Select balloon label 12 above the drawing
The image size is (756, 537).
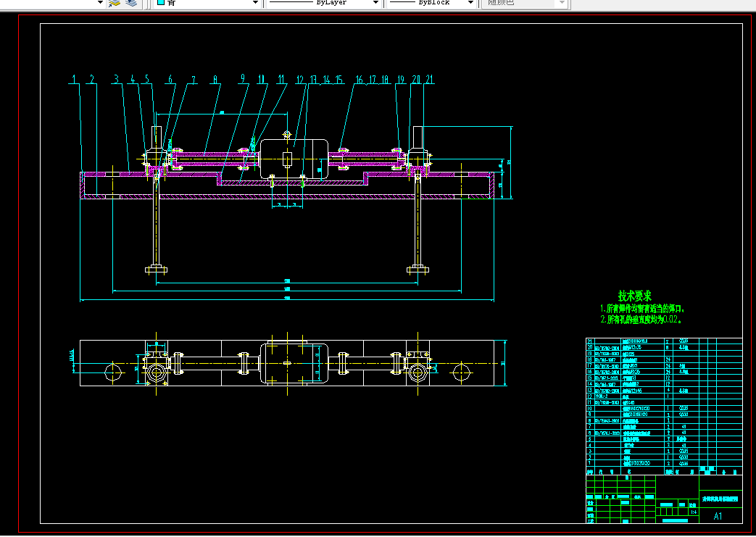click(x=300, y=79)
